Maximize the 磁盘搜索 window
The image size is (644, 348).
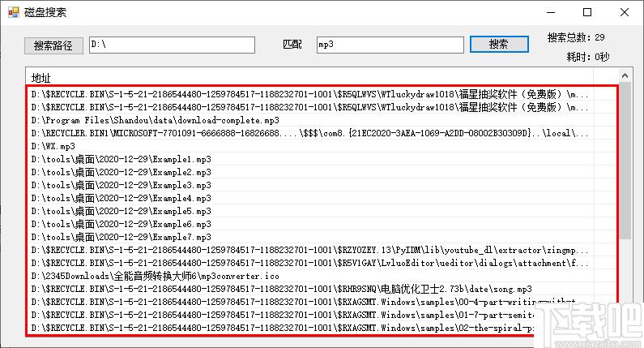587,12
